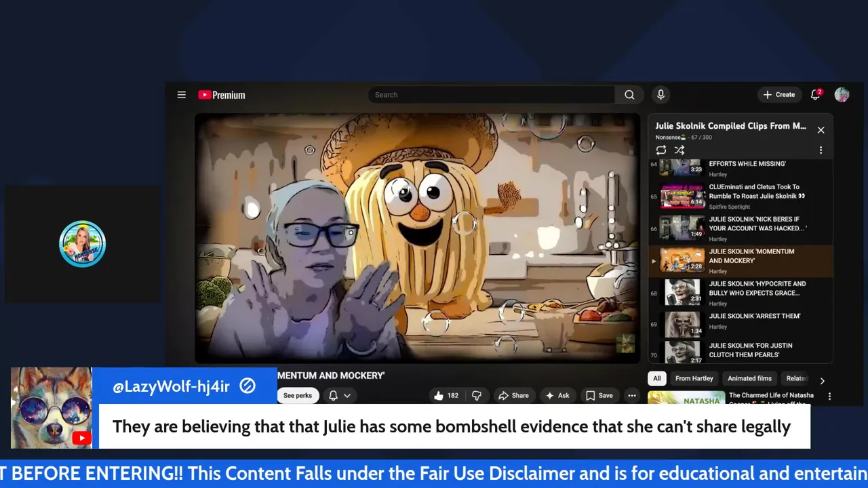Open notification bell preferences dropdown

340,395
